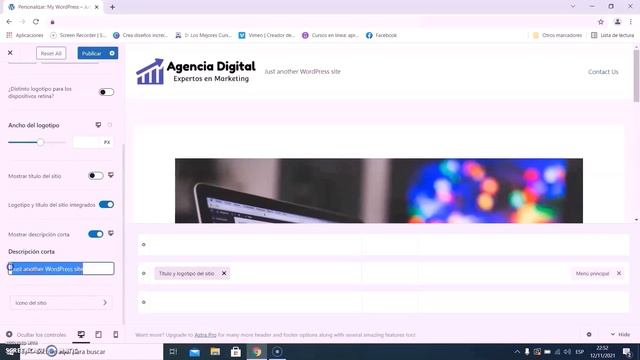Open File Explorer on taskbar

(215, 351)
